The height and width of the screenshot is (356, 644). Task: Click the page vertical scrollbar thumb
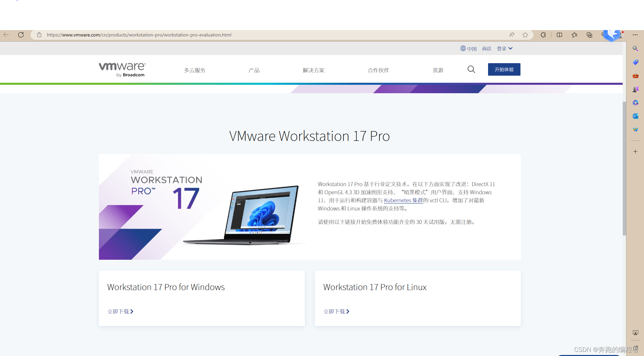point(624,168)
